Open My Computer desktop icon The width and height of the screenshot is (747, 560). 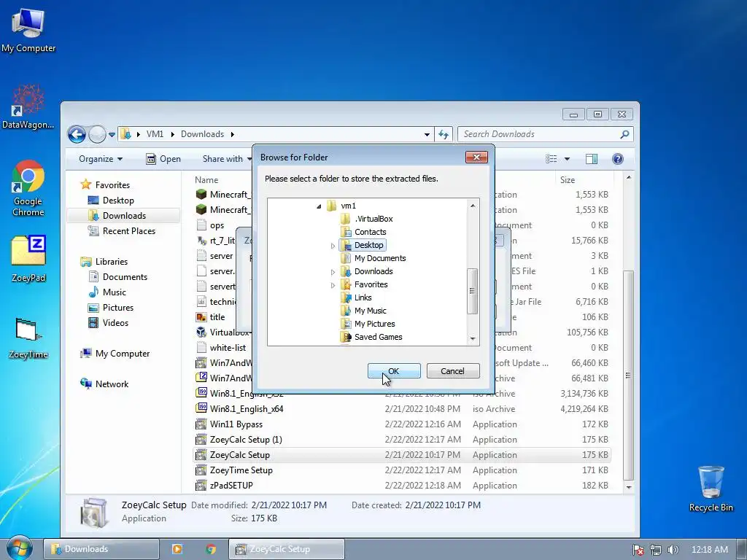click(x=28, y=29)
